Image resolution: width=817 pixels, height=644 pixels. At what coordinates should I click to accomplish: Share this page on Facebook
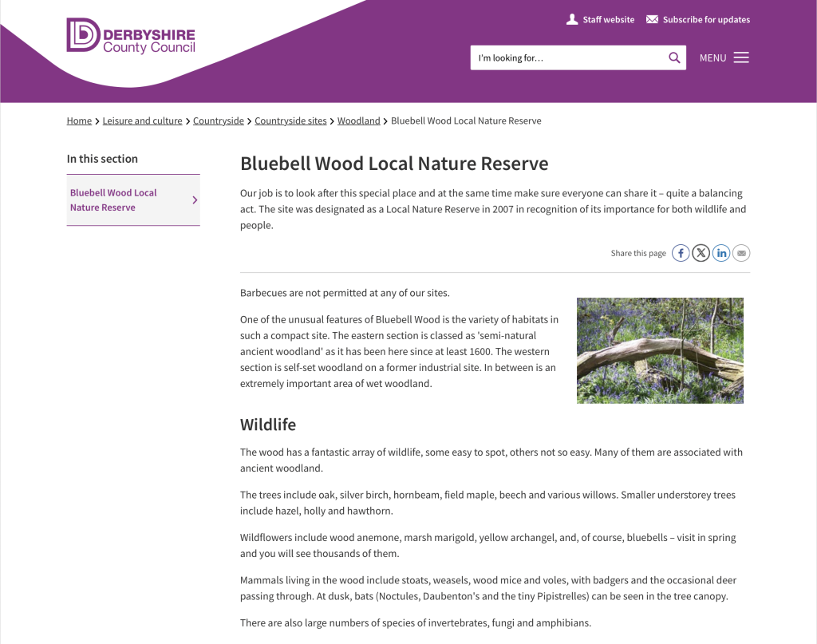coord(681,253)
